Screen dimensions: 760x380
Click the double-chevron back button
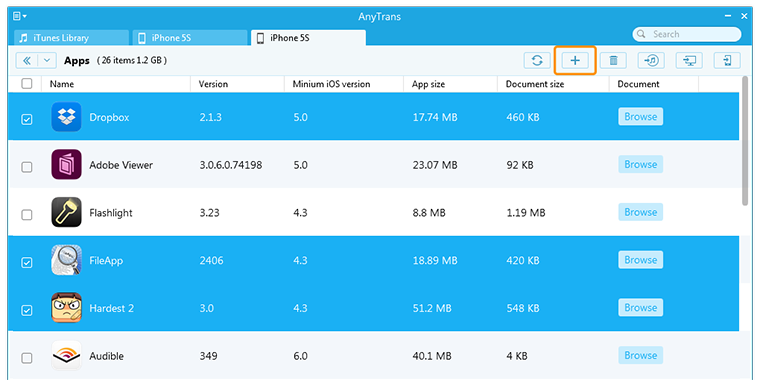point(27,61)
